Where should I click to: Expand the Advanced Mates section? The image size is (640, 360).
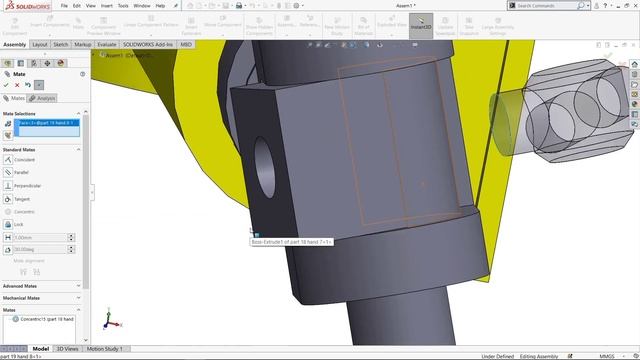(78, 286)
